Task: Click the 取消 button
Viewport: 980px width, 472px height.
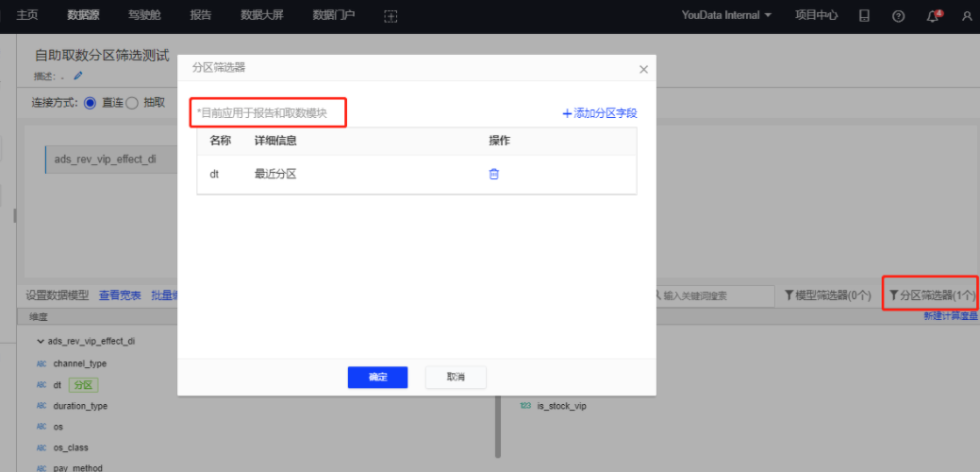Action: 456,377
